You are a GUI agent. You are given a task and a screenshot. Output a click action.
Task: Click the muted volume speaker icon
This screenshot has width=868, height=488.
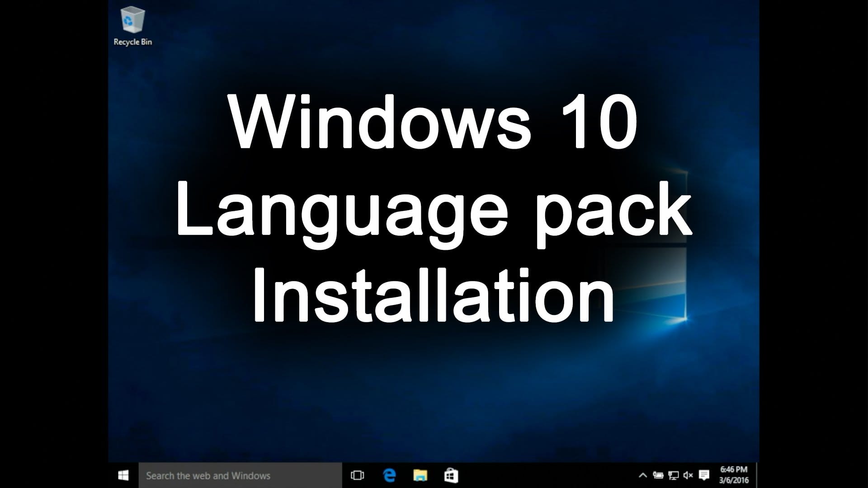(x=688, y=475)
